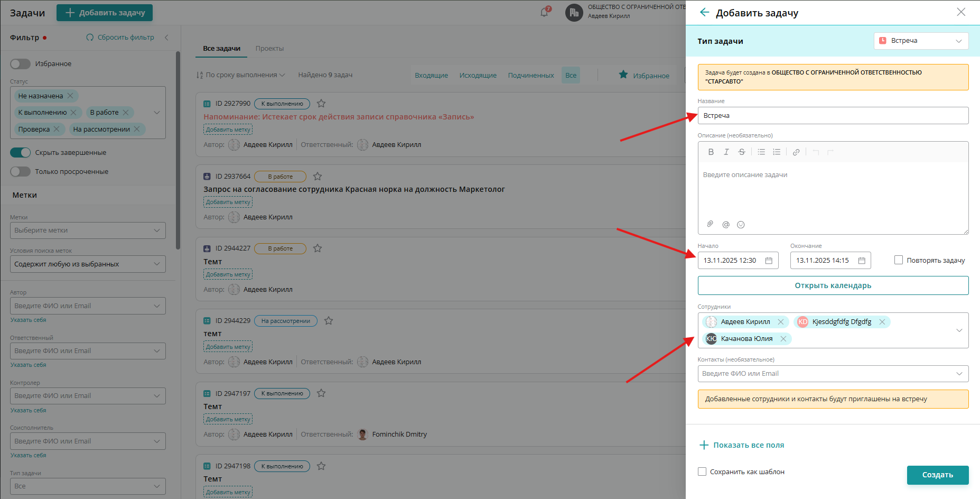Click the 'Добавить задачу' button

coord(105,13)
